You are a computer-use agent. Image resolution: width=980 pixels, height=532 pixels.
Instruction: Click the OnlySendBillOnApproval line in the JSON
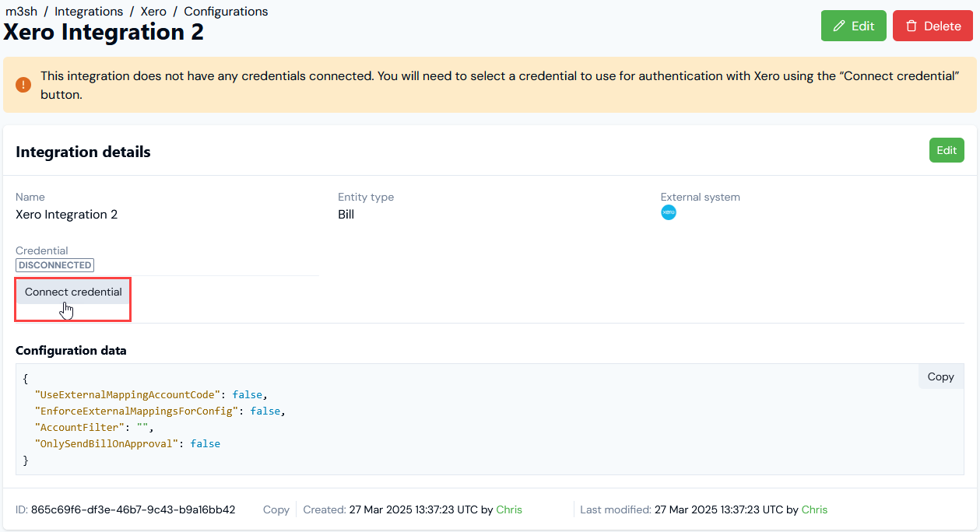coord(127,443)
